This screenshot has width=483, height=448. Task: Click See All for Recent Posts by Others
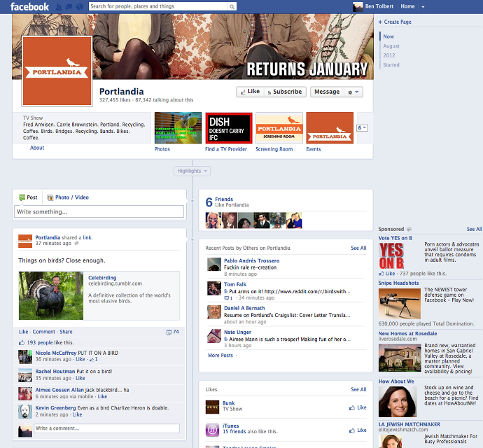click(x=358, y=248)
